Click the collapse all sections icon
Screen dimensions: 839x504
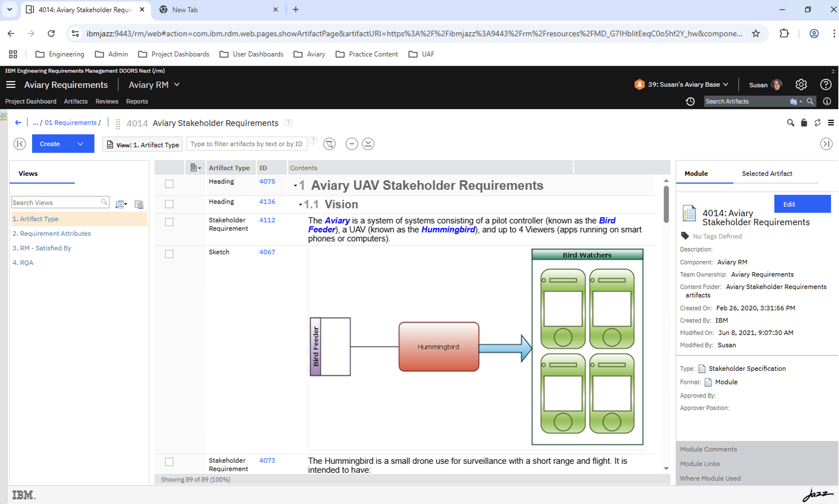[x=352, y=144]
